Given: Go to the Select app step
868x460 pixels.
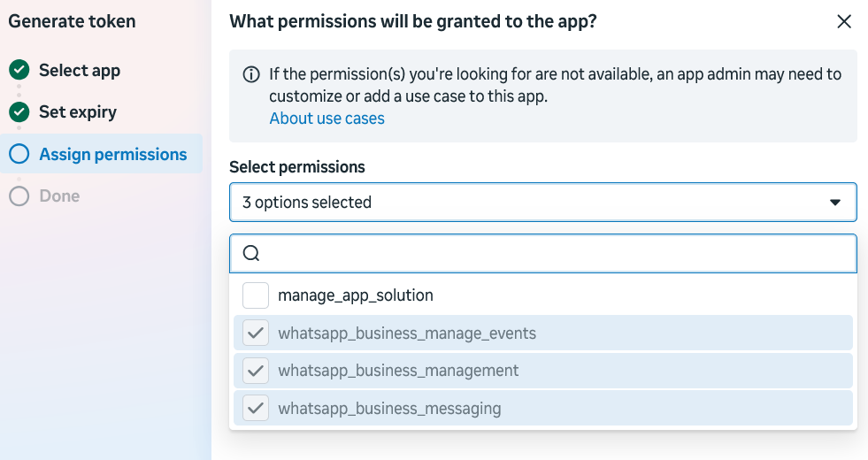Looking at the screenshot, I should pos(80,70).
